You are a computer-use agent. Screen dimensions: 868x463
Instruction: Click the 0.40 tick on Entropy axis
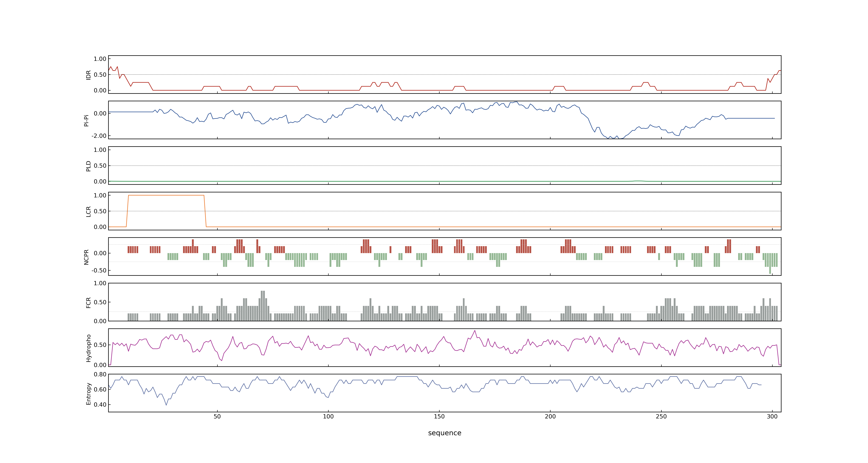tap(100, 404)
